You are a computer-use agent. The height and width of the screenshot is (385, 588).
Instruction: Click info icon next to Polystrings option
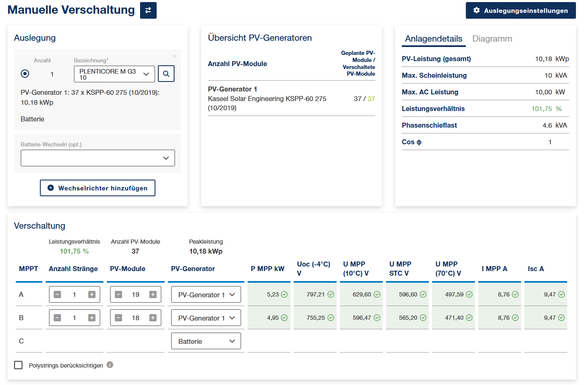[x=110, y=365]
